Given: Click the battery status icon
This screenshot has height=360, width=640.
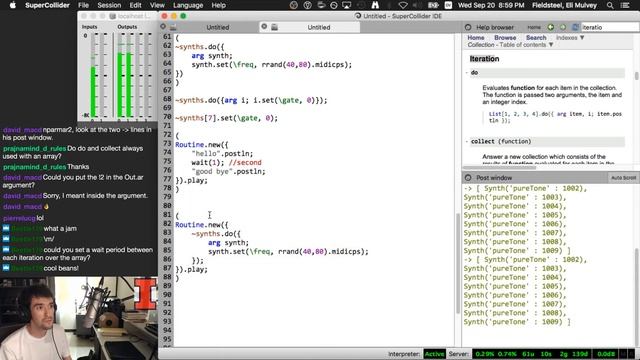Looking at the screenshot, I should click(433, 5).
